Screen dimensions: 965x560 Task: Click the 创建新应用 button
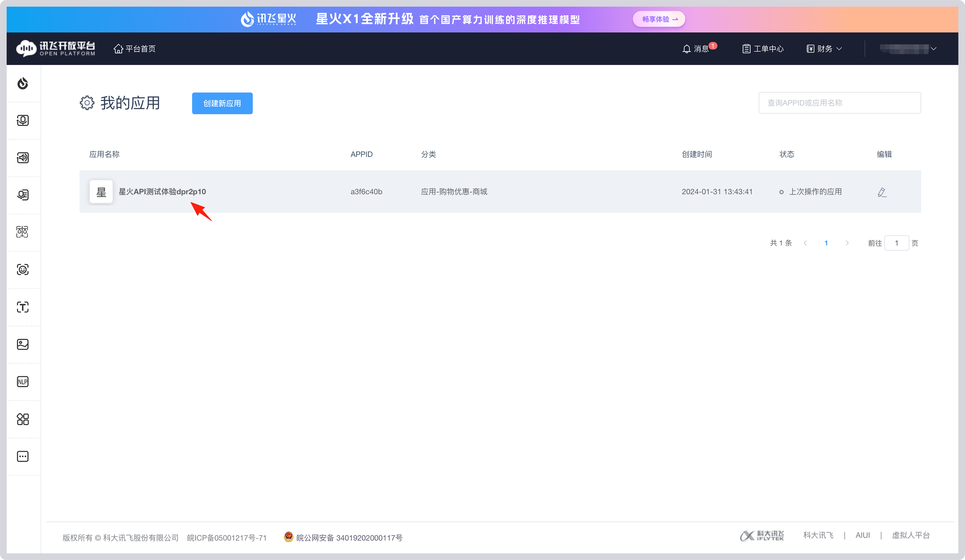pos(222,103)
